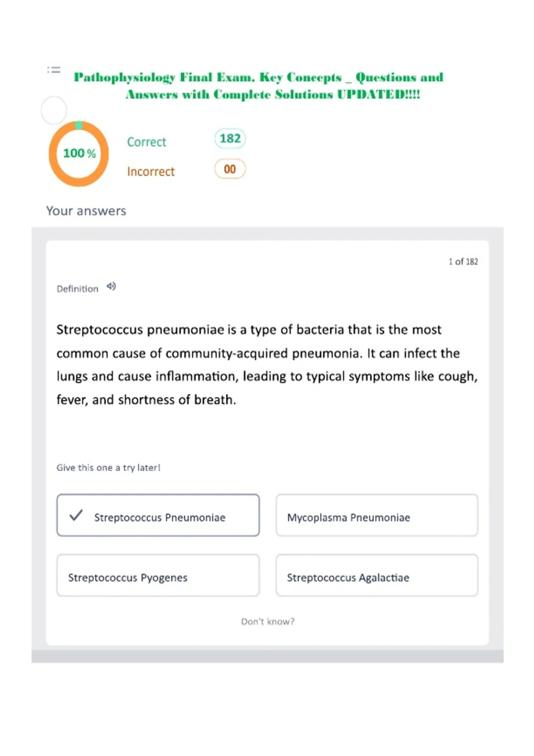
Task: Click the 100 % progress ring
Action: [79, 153]
